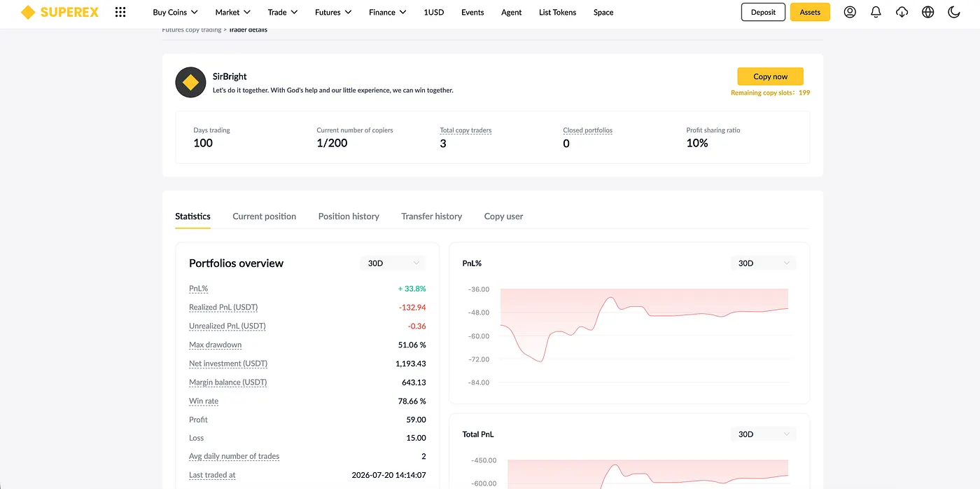Toggle dark mode moon icon
980x489 pixels.
(x=953, y=12)
